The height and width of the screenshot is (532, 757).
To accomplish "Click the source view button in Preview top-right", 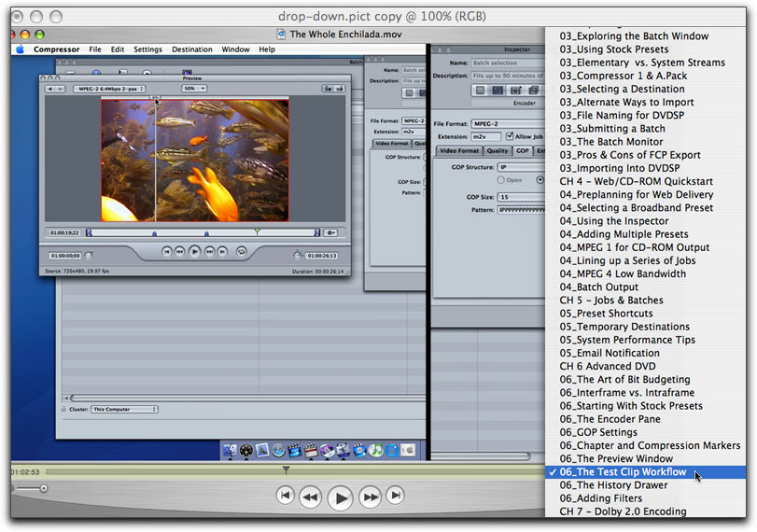I will coord(329,89).
